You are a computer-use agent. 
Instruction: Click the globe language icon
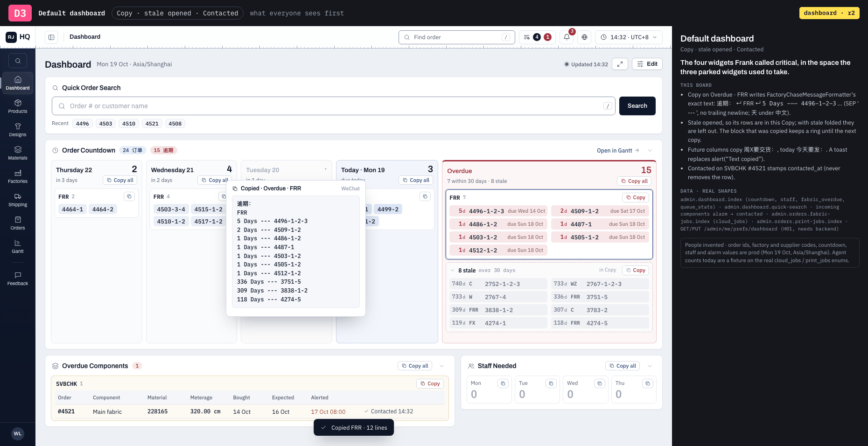pyautogui.click(x=584, y=37)
